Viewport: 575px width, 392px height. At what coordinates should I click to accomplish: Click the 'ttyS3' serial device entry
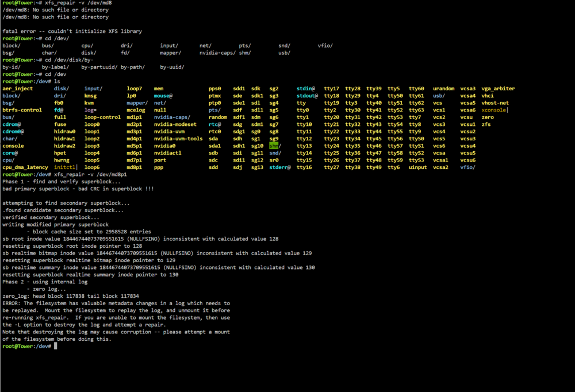pos(416,160)
